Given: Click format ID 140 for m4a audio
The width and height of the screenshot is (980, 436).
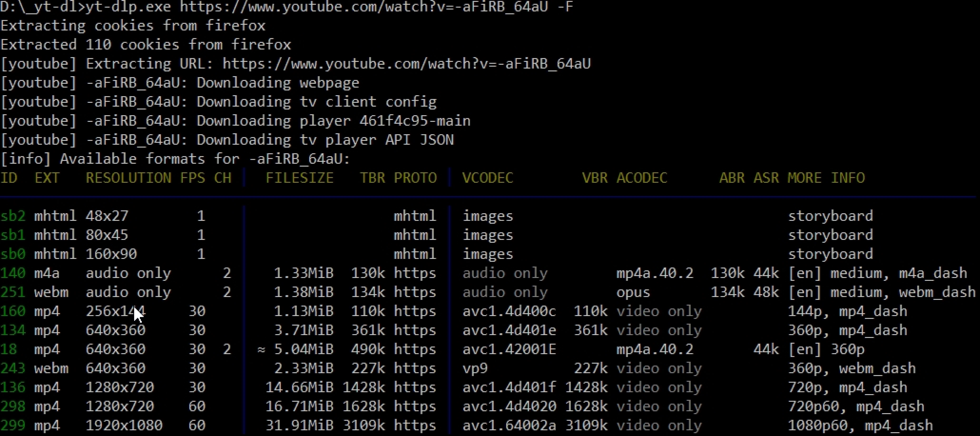Looking at the screenshot, I should (13, 273).
